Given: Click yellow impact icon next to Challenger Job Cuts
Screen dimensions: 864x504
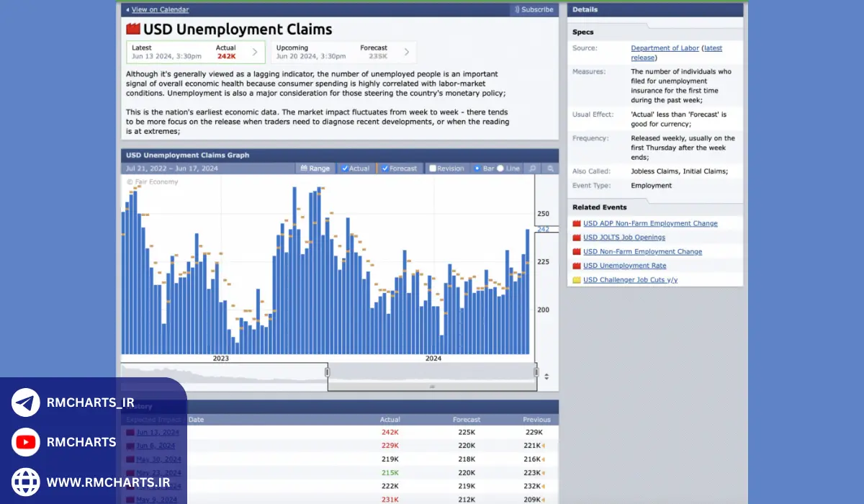Looking at the screenshot, I should pyautogui.click(x=576, y=280).
